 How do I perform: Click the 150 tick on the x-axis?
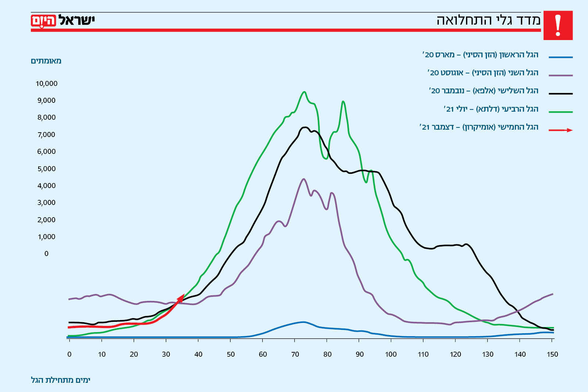tap(552, 354)
